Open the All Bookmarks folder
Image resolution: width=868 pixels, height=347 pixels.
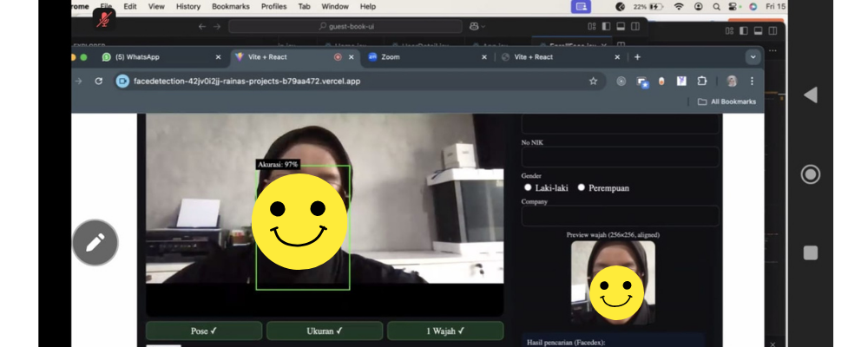point(727,101)
